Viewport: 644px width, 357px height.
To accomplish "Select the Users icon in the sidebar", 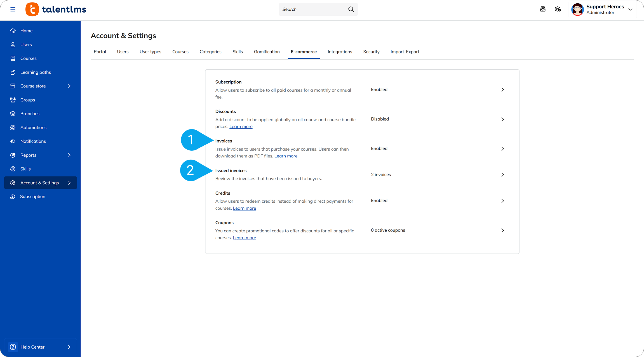I will (x=13, y=44).
